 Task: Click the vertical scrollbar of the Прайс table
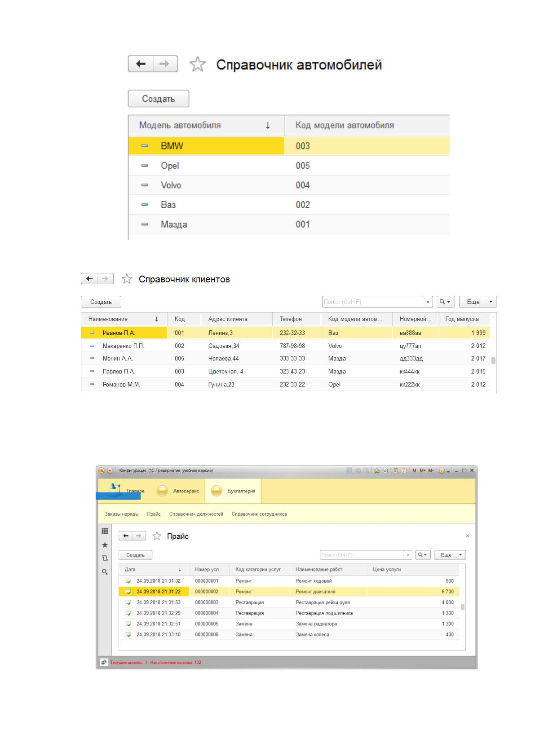463,607
